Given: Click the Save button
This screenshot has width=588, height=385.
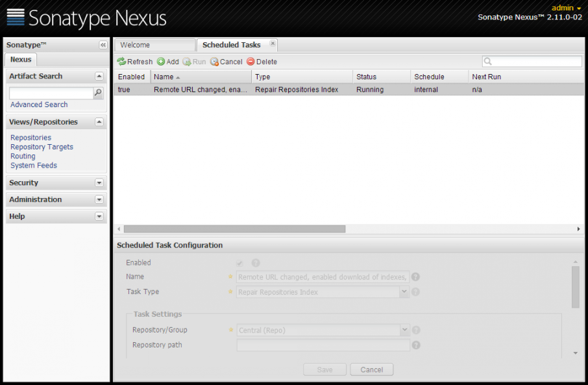Looking at the screenshot, I should 325,369.
